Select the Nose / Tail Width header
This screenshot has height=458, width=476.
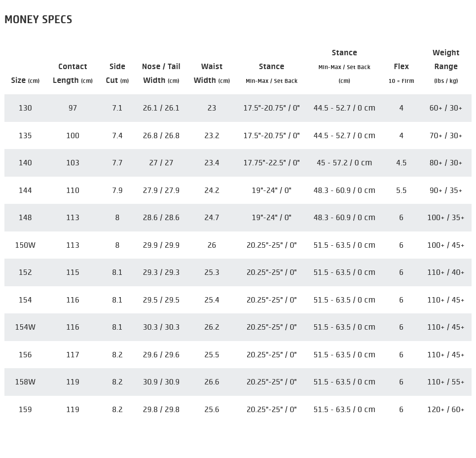pos(161,73)
